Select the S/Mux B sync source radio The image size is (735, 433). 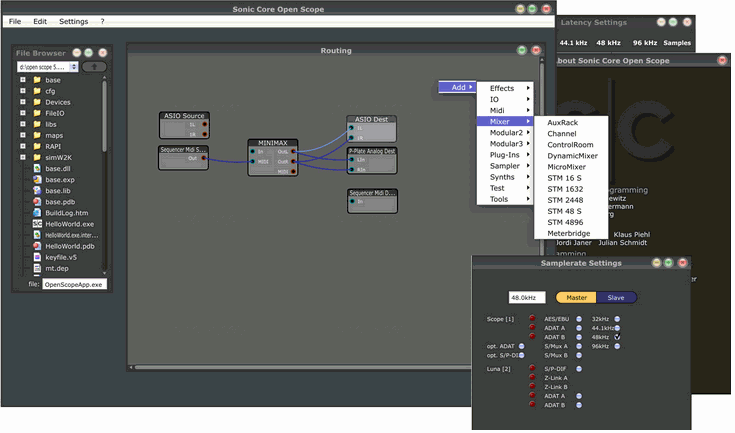(x=579, y=356)
